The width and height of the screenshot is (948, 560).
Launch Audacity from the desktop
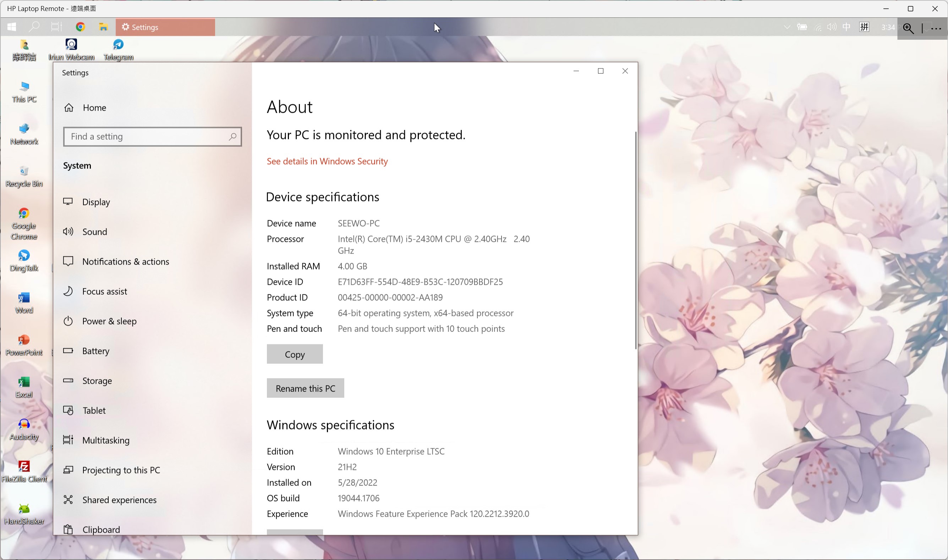(x=24, y=430)
